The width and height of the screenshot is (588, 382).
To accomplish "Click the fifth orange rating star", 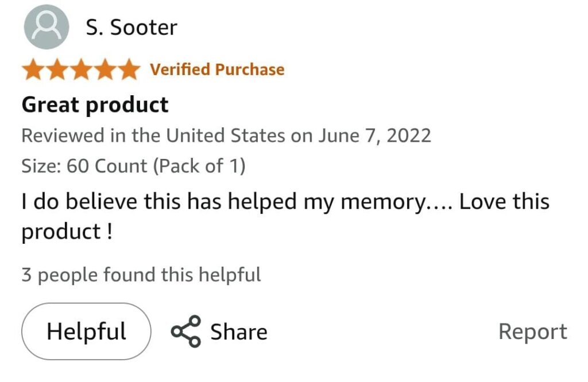I will click(127, 70).
